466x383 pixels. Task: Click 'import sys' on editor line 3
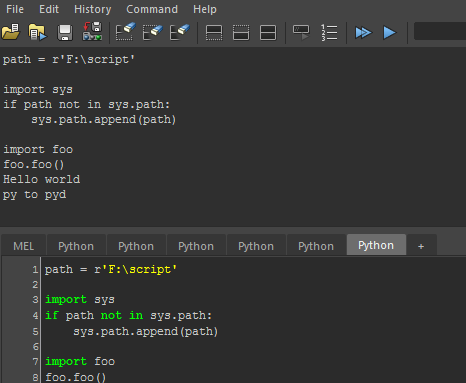80,299
